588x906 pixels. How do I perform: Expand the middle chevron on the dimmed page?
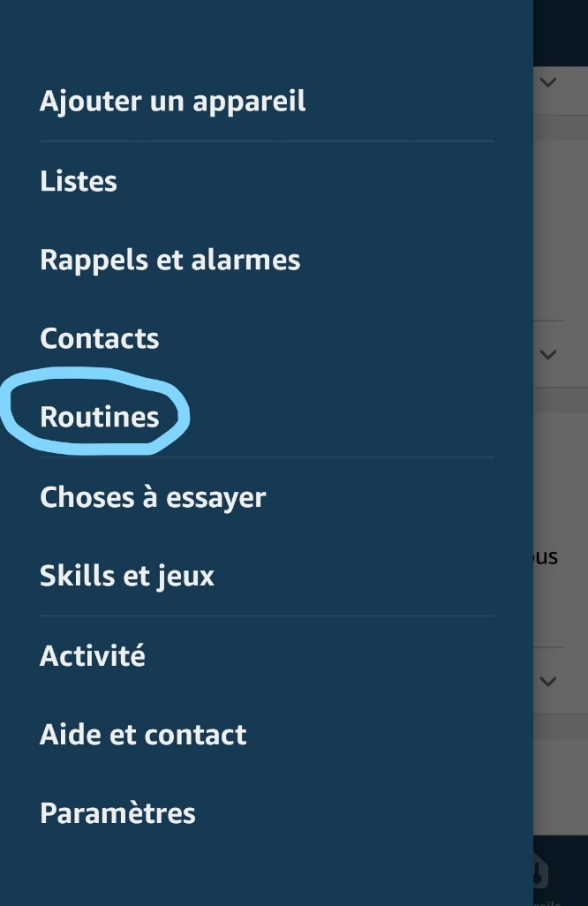click(x=548, y=354)
